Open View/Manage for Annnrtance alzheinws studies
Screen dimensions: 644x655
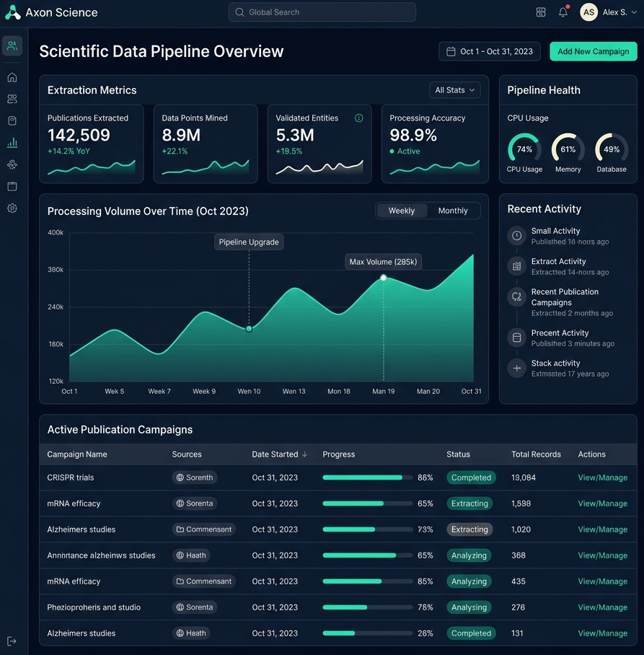603,555
